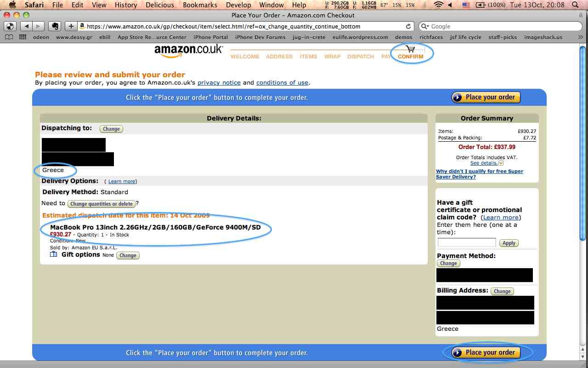Click the MacBook Pro 13inch item title

point(155,227)
